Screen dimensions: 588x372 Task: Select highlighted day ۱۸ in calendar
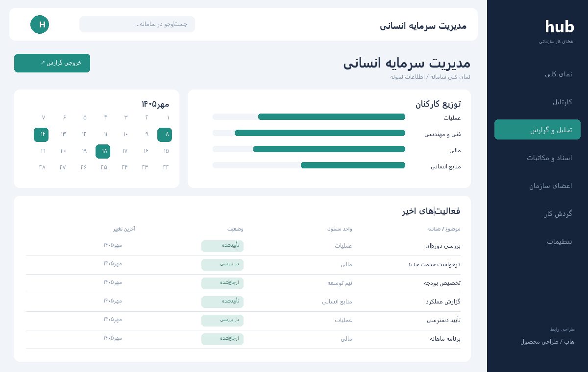click(x=103, y=151)
